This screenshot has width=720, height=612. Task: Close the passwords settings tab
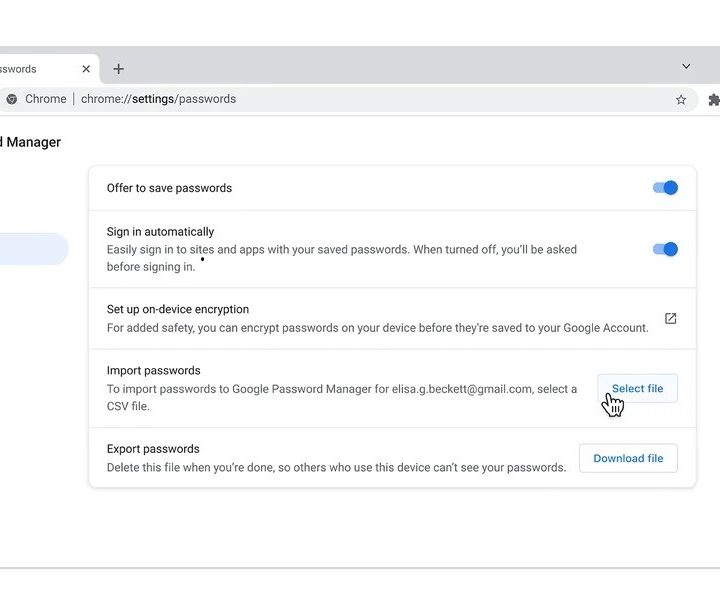[x=86, y=69]
